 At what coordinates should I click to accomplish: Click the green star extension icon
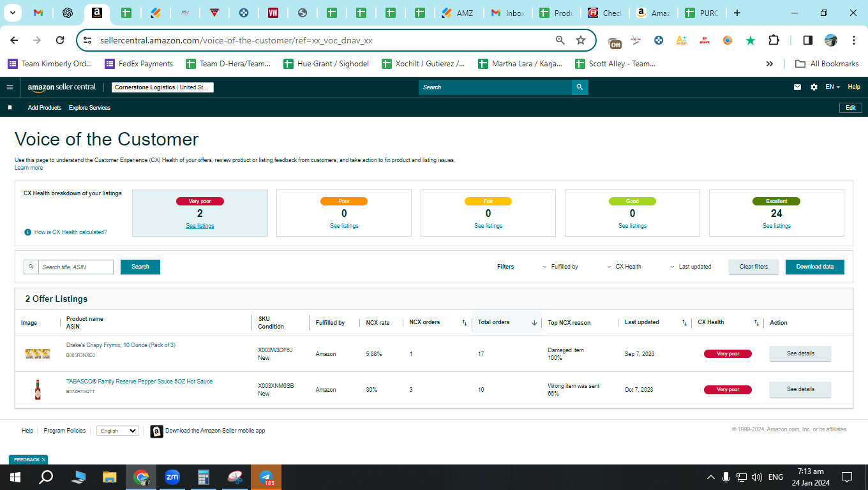(751, 40)
